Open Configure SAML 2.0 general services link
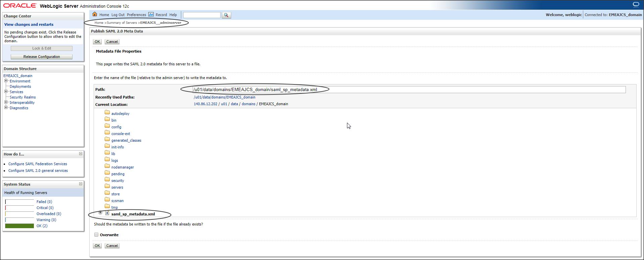The image size is (644, 260). pos(38,171)
